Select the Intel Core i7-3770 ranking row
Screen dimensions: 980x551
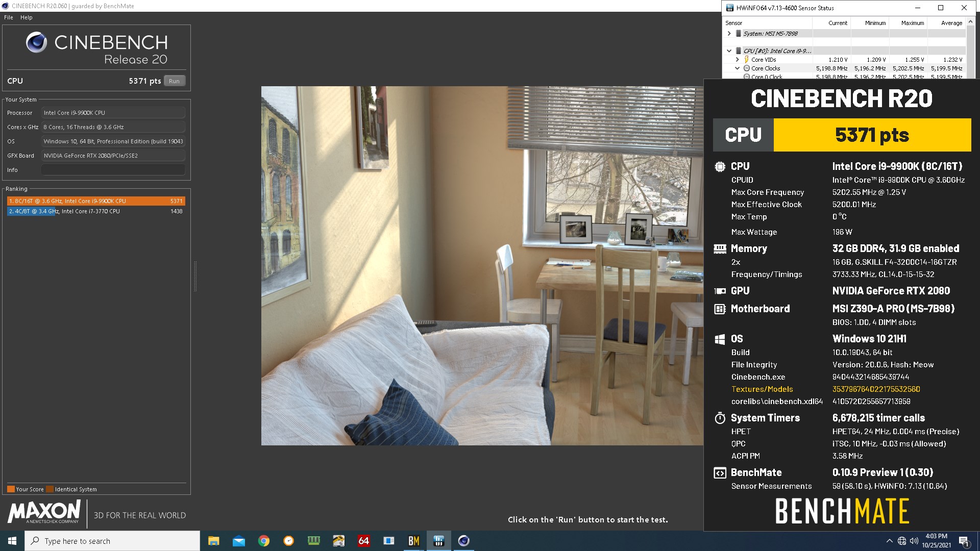tap(96, 211)
